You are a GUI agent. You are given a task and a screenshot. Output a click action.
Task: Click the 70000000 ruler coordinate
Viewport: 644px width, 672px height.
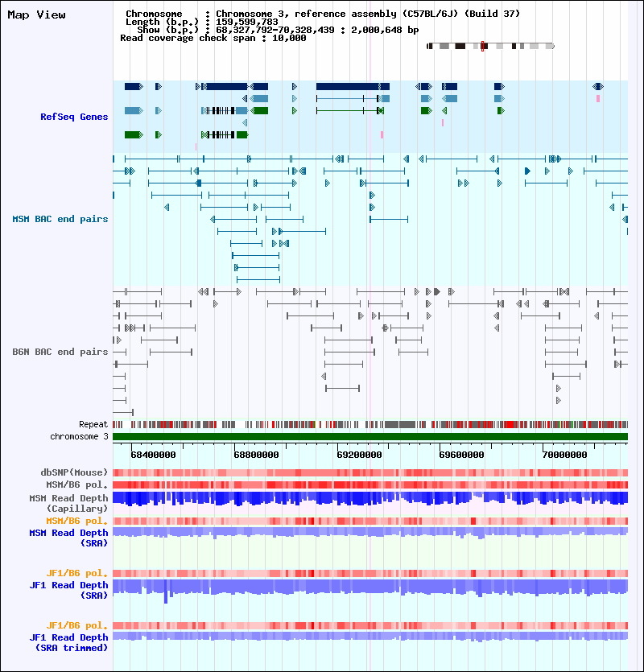pos(564,455)
